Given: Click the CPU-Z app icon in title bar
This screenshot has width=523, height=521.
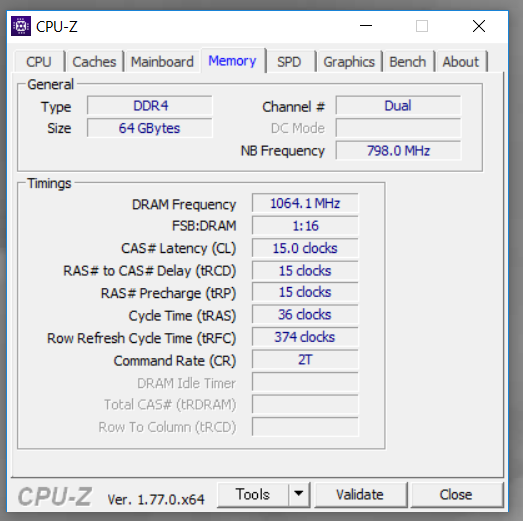Looking at the screenshot, I should click(21, 26).
